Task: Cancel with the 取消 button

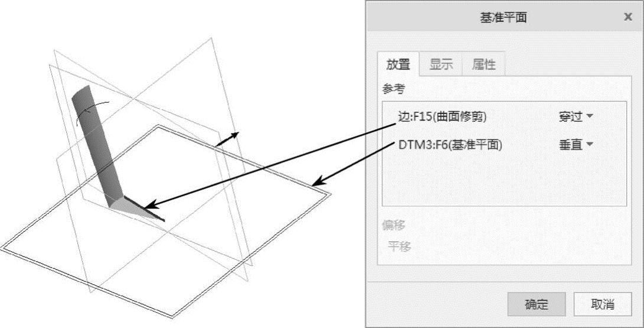Action: pyautogui.click(x=603, y=304)
